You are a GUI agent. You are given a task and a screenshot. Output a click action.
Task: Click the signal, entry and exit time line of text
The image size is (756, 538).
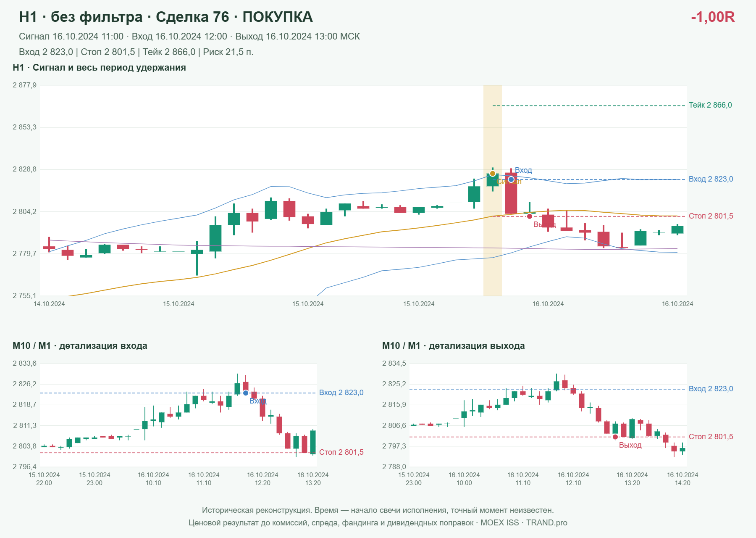point(189,37)
